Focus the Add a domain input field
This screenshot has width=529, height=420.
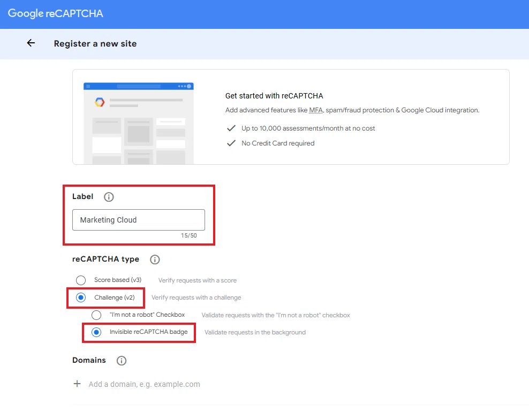pos(145,384)
